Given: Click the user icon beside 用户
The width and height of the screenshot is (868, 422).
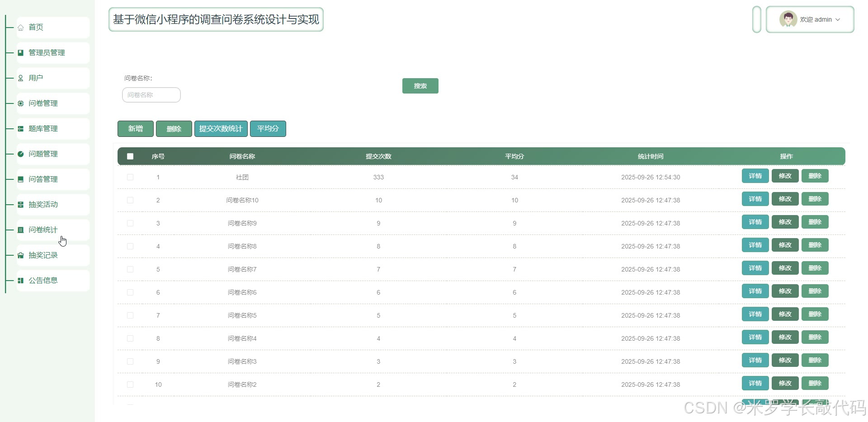Looking at the screenshot, I should (21, 78).
